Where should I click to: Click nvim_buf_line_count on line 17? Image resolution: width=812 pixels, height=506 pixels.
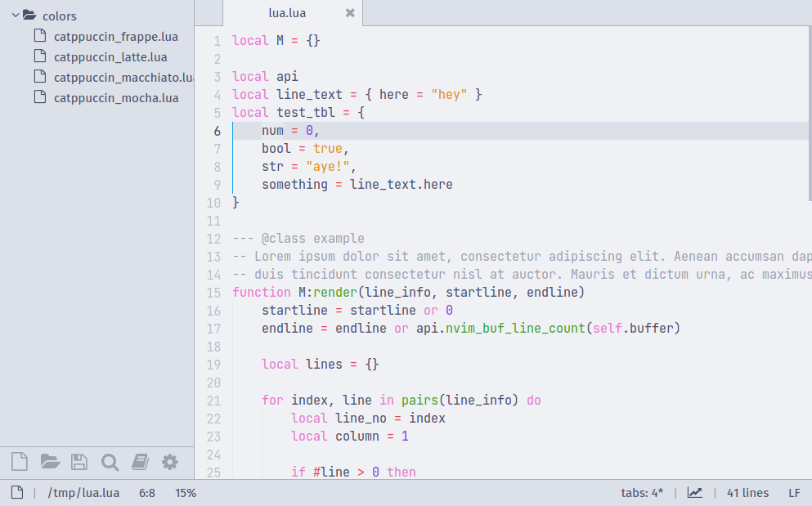click(515, 329)
